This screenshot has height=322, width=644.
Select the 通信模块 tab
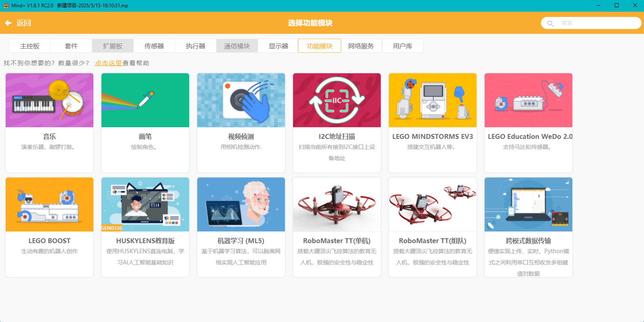[237, 46]
